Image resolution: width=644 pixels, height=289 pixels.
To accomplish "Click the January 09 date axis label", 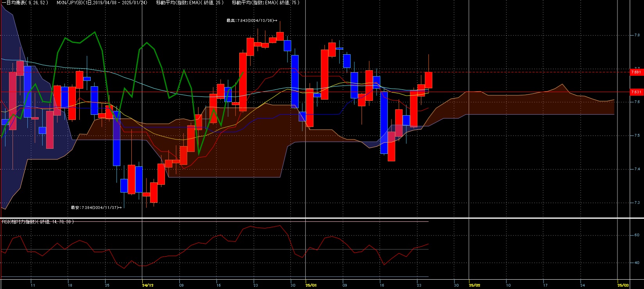I will [x=345, y=285].
